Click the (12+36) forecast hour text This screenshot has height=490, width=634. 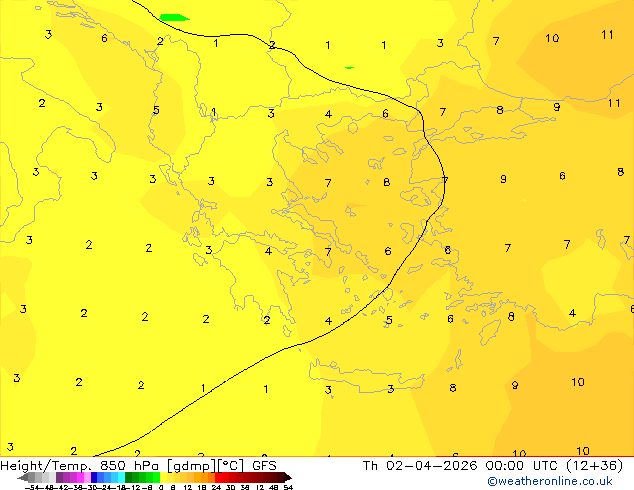(x=594, y=466)
